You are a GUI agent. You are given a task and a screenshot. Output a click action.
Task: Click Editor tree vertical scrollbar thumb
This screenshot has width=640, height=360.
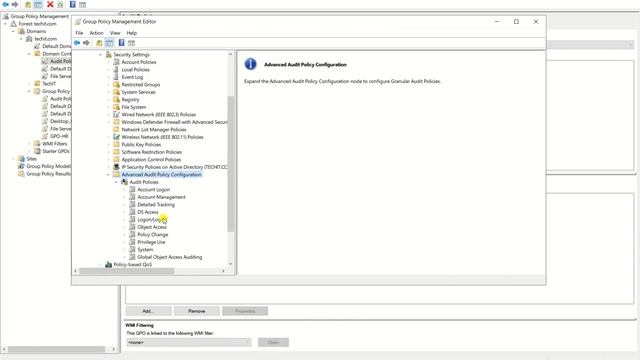click(231, 163)
